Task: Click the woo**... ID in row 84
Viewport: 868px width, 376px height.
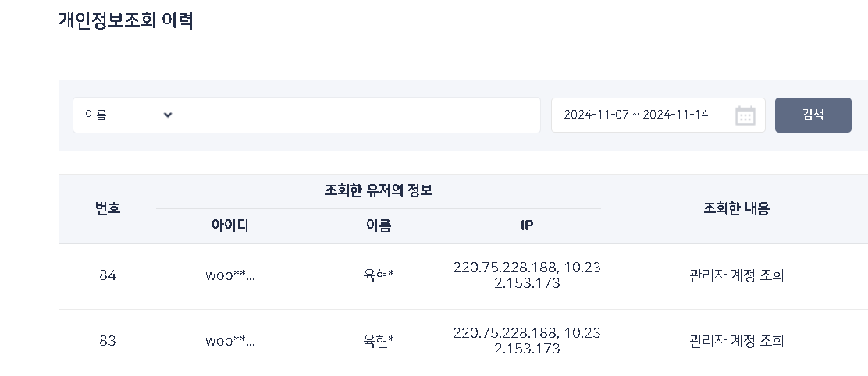Action: pos(229,275)
